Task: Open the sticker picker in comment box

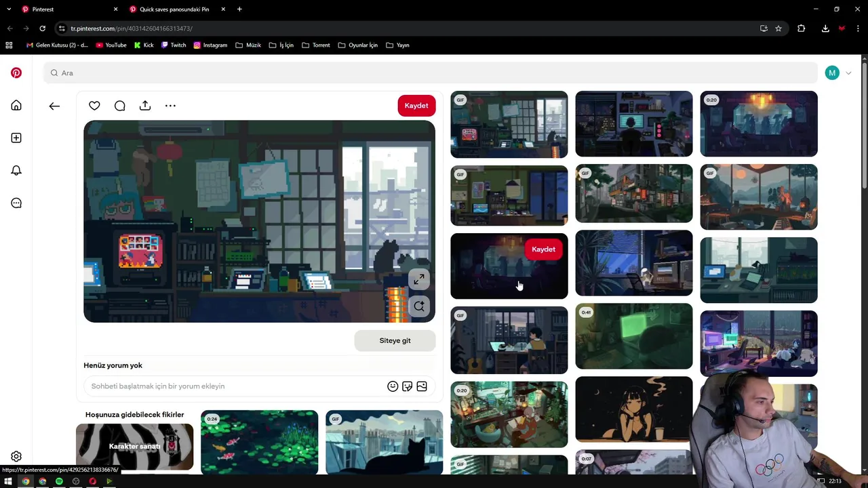Action: pyautogui.click(x=407, y=386)
